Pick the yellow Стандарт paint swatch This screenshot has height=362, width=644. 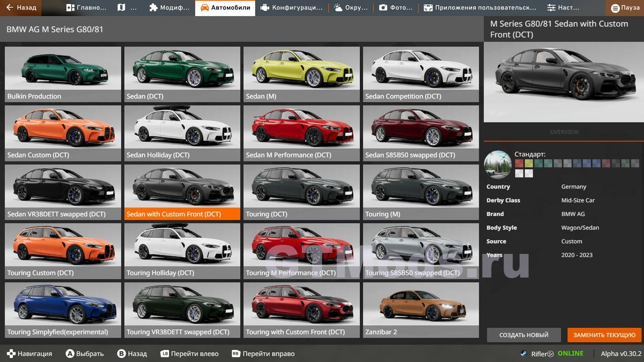point(529,163)
